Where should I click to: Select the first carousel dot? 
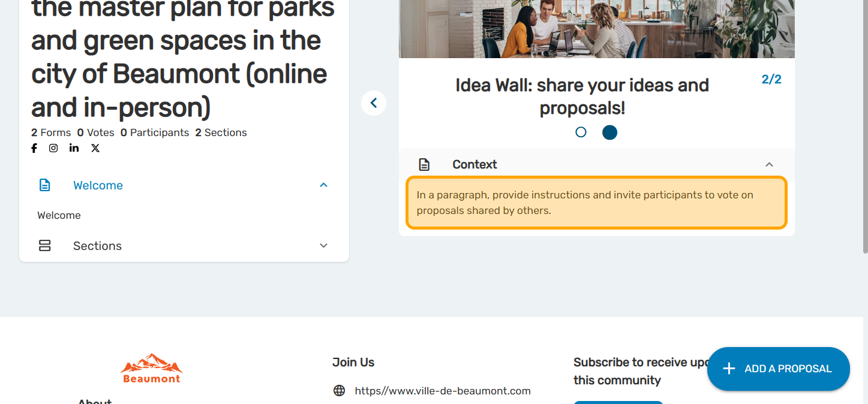pos(581,132)
